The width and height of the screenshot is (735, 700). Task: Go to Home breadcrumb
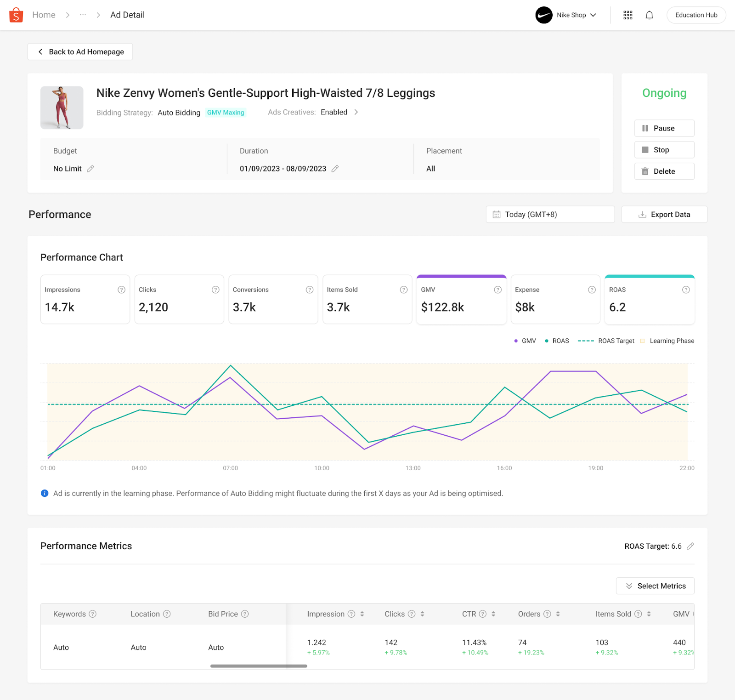pyautogui.click(x=44, y=15)
